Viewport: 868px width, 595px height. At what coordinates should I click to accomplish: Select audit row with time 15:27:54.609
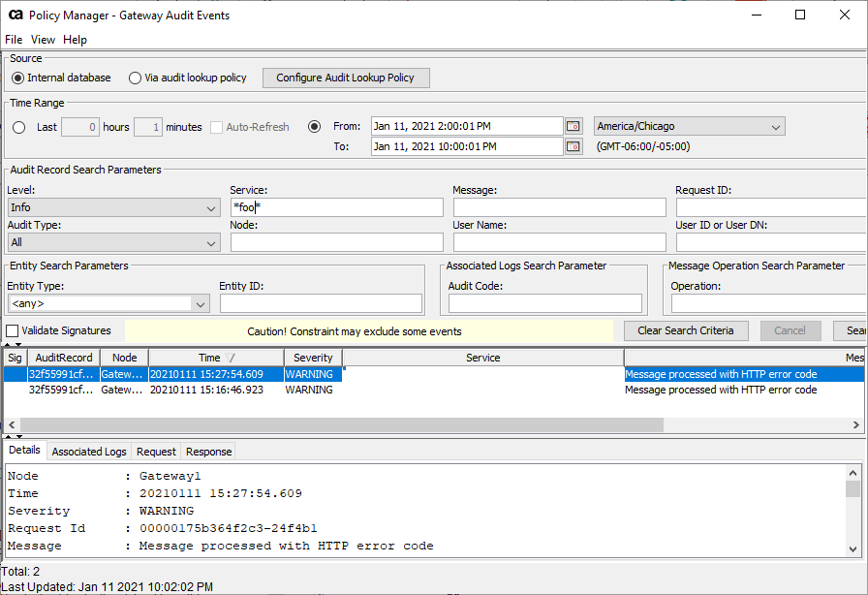pyautogui.click(x=434, y=374)
